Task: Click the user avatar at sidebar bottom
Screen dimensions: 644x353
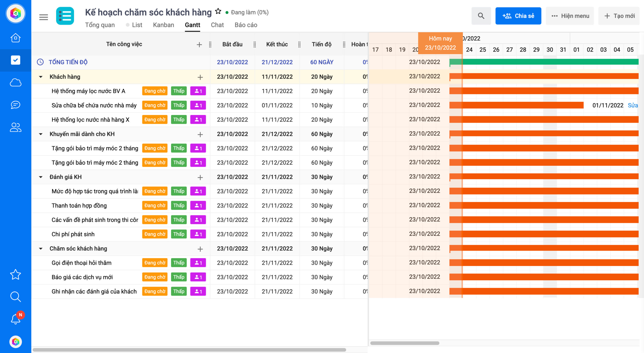Action: click(15, 342)
